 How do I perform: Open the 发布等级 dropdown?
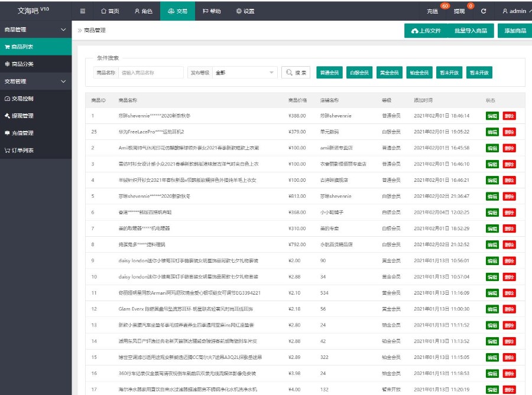click(x=245, y=73)
